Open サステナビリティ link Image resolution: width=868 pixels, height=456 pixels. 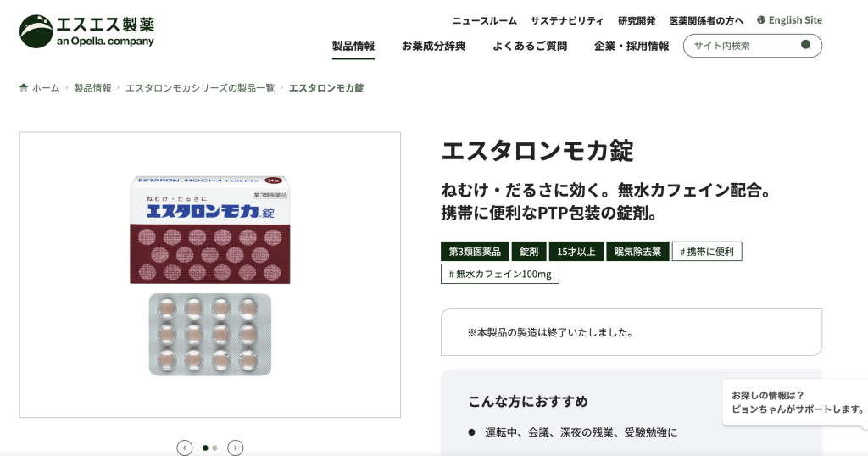567,21
